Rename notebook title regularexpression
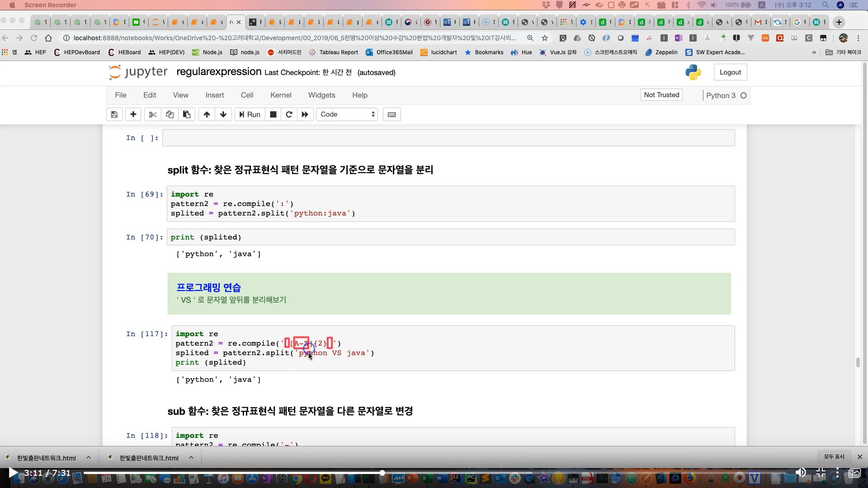The width and height of the screenshot is (868, 488). click(x=219, y=71)
